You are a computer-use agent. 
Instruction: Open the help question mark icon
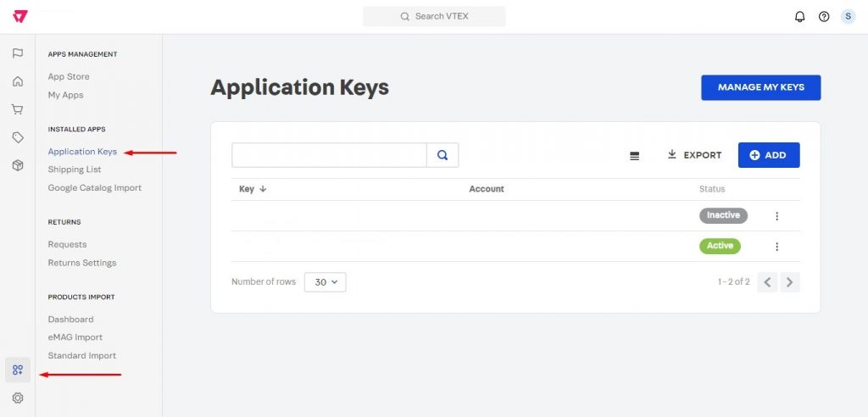coord(824,17)
